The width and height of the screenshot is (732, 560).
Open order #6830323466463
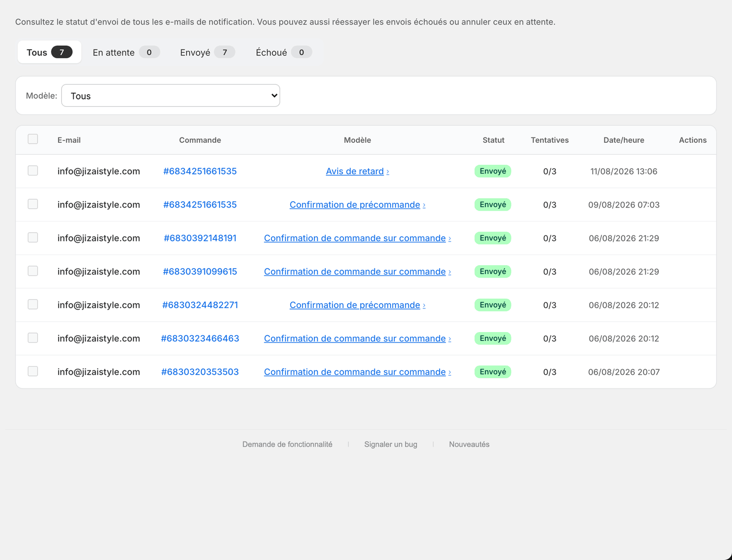[x=200, y=338]
